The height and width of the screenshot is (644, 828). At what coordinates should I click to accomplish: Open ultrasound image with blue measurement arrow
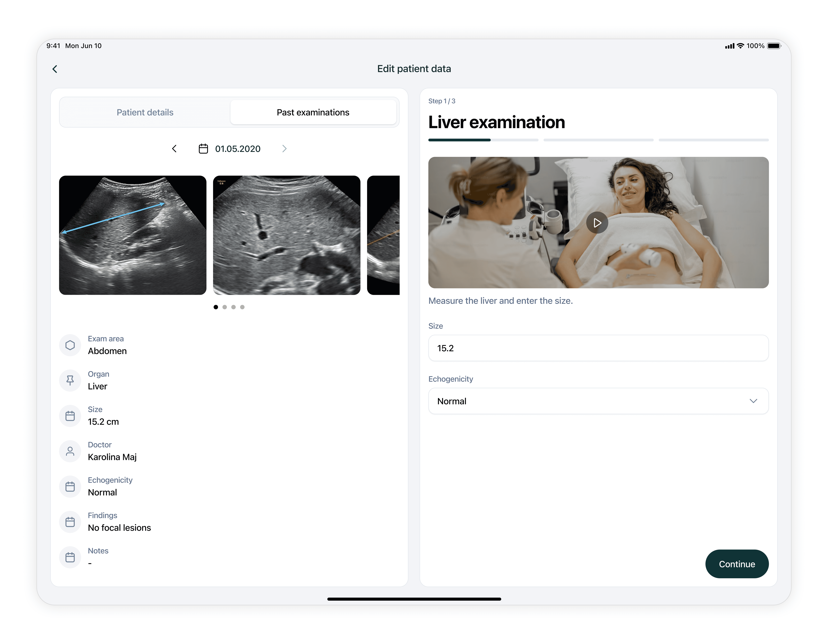click(133, 235)
